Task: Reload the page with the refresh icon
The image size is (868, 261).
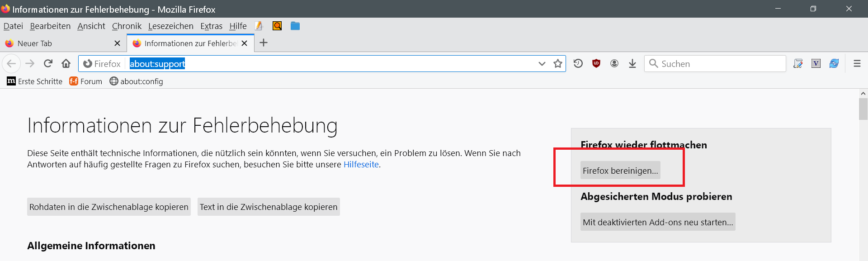Action: (x=48, y=63)
